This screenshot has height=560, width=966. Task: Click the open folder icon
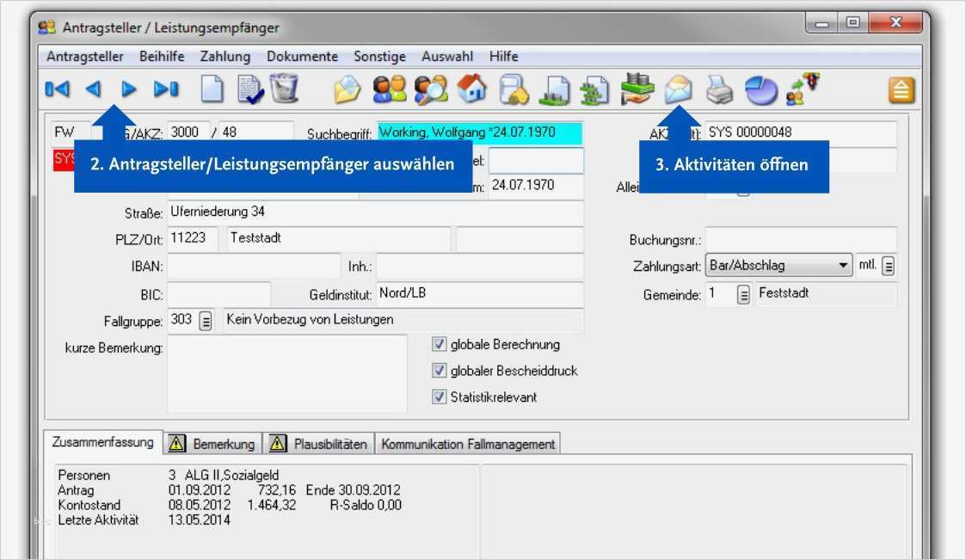(348, 90)
